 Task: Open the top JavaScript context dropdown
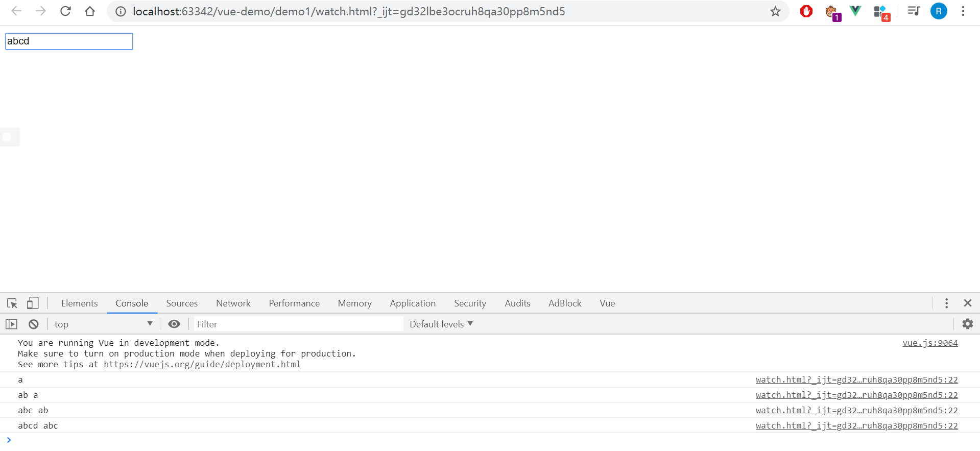103,324
